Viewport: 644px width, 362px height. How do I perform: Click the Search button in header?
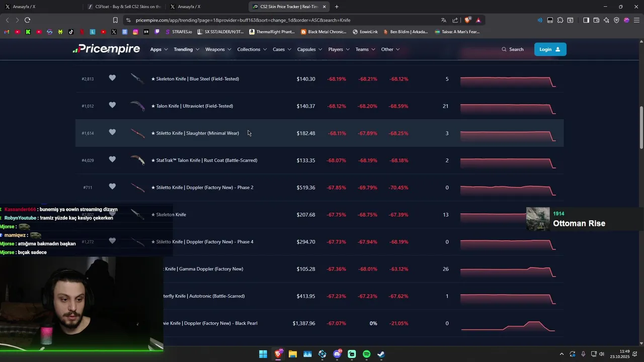click(513, 49)
